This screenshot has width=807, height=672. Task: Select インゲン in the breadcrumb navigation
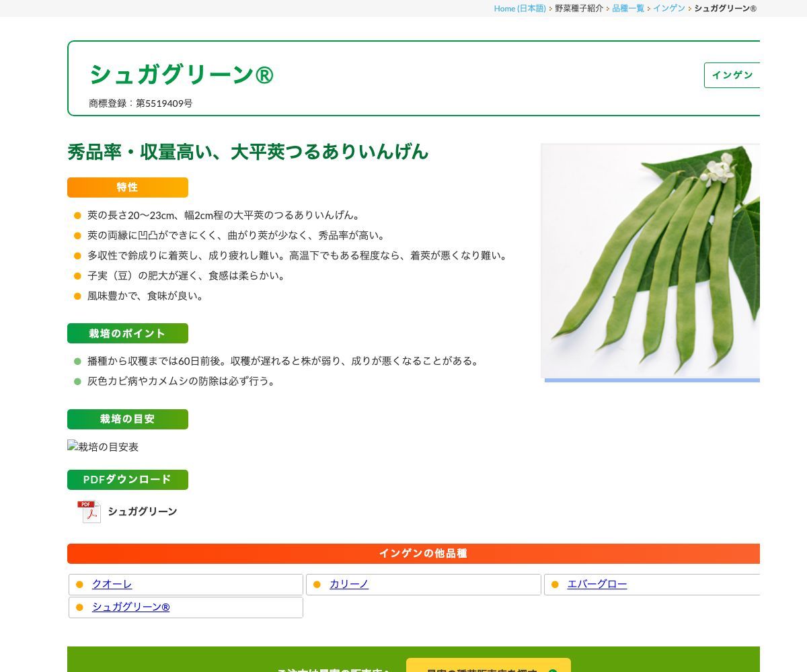[x=669, y=9]
